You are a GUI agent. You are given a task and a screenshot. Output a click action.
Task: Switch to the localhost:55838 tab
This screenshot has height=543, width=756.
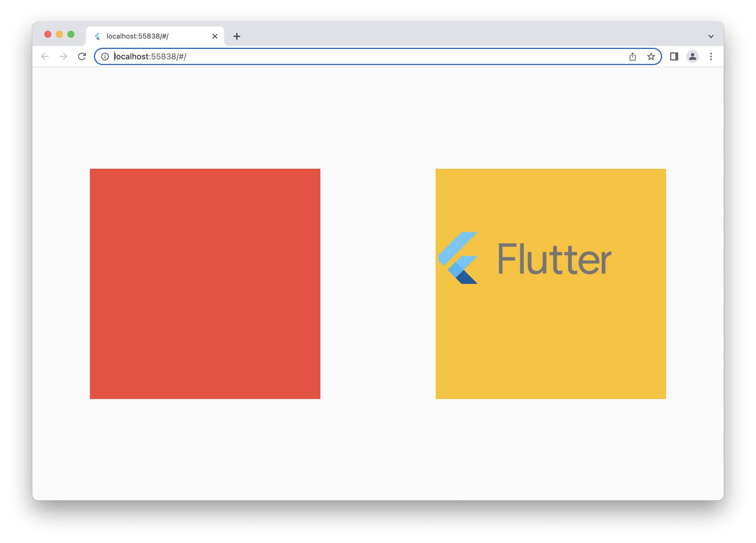click(x=143, y=36)
